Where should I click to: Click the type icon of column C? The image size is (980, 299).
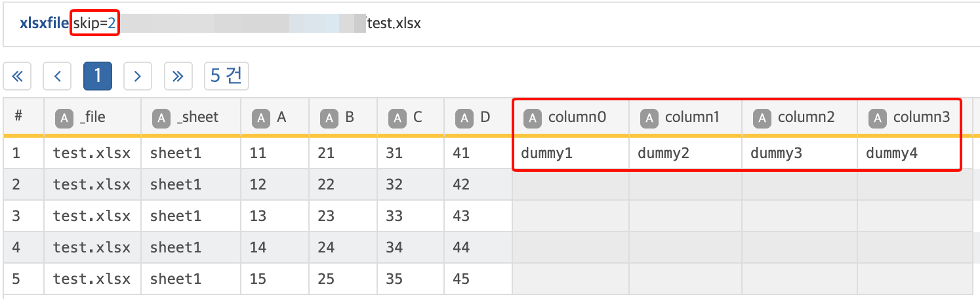(x=397, y=118)
